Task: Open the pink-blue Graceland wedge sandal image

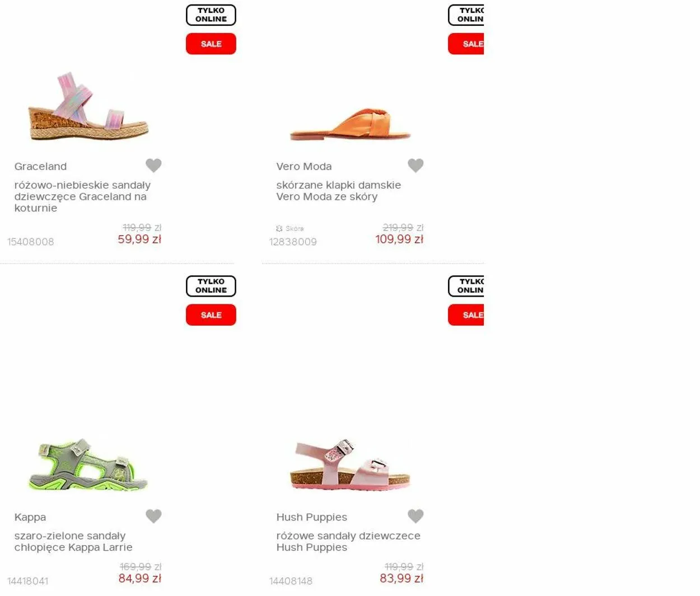Action: click(x=88, y=106)
